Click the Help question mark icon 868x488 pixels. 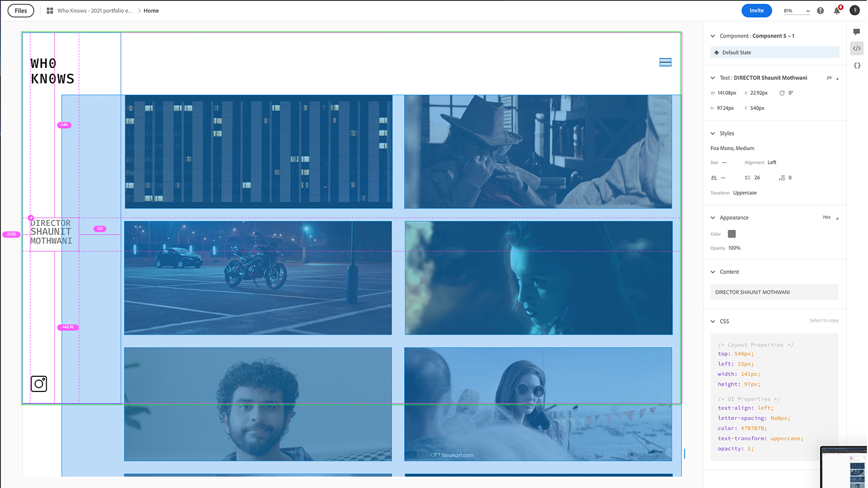(820, 11)
